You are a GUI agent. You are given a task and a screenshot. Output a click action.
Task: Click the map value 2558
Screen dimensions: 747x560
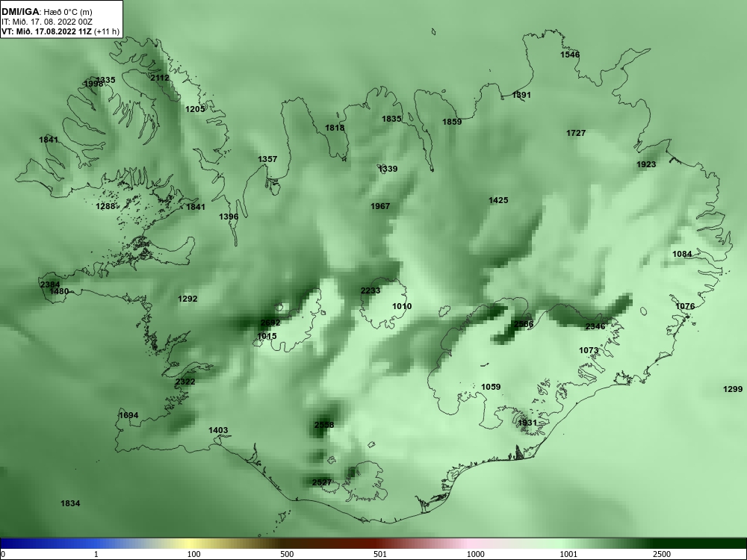point(324,425)
